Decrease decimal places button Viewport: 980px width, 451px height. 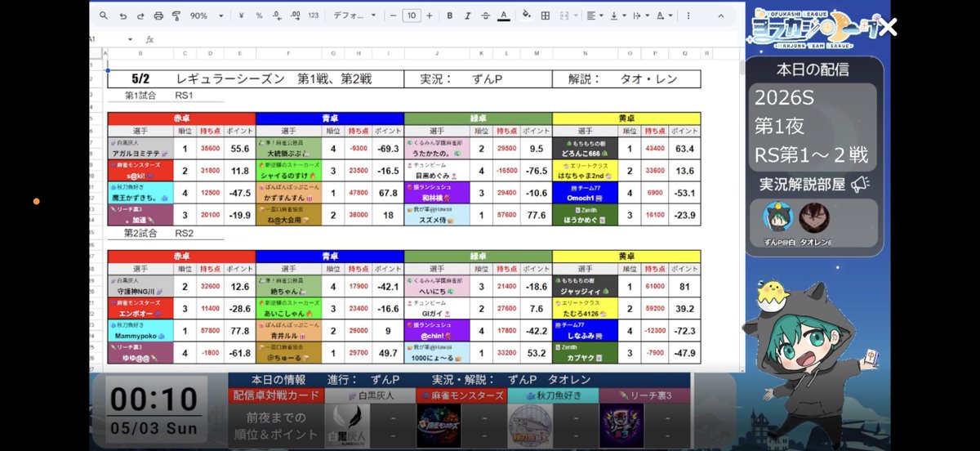click(x=278, y=16)
